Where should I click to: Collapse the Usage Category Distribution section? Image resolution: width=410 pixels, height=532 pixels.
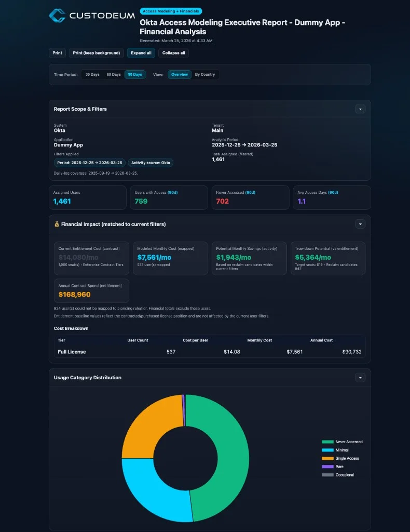pos(360,378)
